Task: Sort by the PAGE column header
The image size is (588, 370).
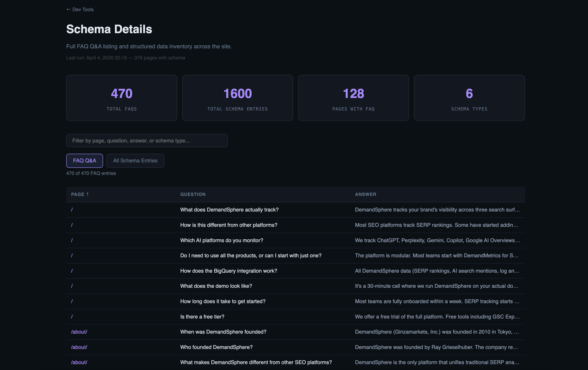Action: coord(78,194)
